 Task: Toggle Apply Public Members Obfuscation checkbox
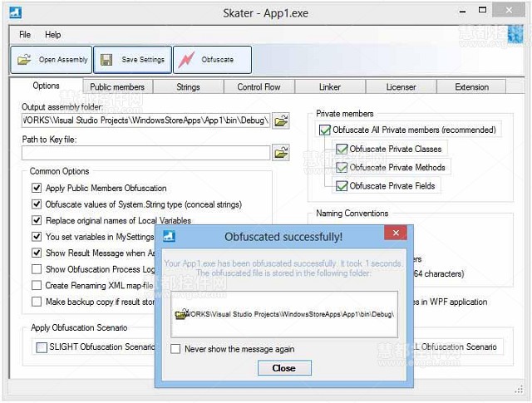[37, 188]
